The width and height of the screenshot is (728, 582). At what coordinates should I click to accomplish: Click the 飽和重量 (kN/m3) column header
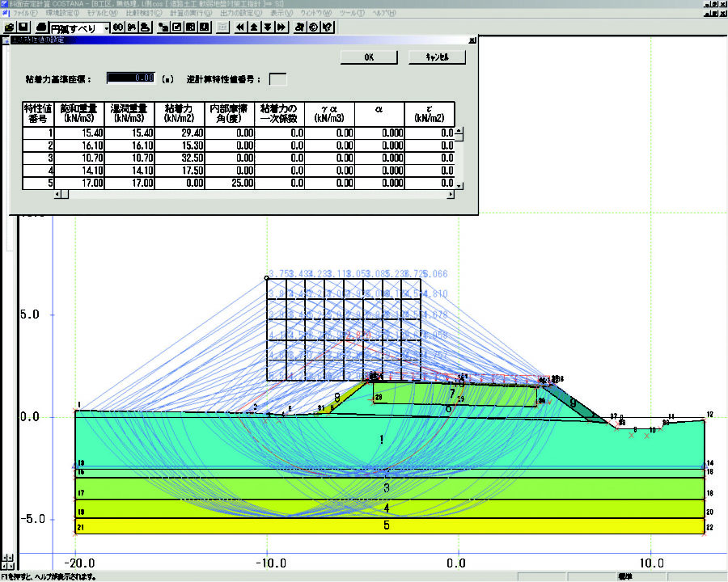click(x=79, y=114)
